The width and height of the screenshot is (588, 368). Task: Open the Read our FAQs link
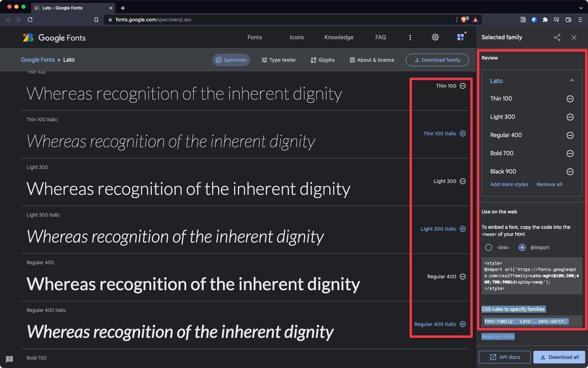[498, 336]
